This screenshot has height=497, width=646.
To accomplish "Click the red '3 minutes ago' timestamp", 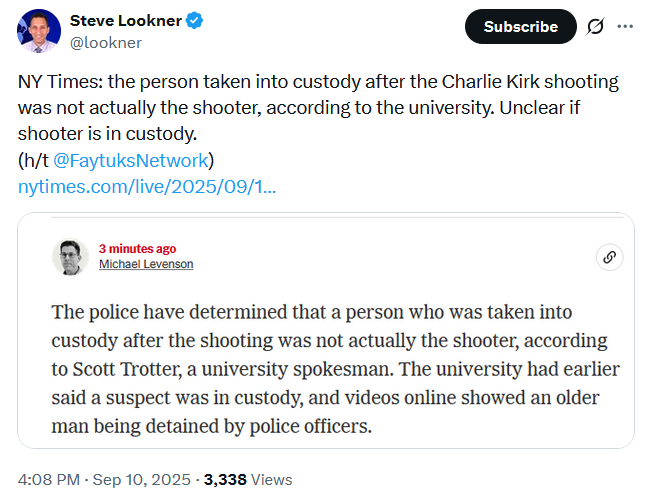I will click(x=137, y=249).
